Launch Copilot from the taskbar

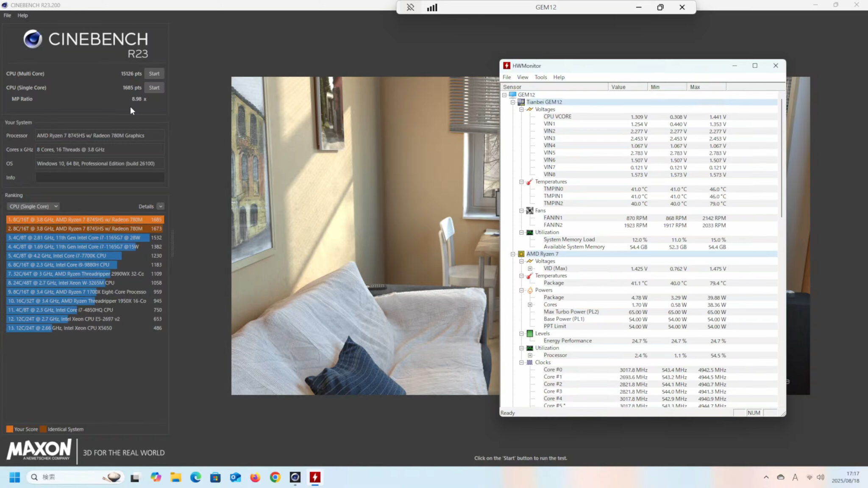point(156,477)
